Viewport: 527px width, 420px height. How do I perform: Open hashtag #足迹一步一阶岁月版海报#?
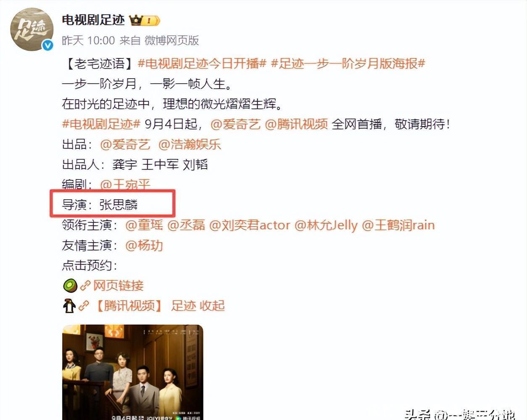click(x=348, y=63)
